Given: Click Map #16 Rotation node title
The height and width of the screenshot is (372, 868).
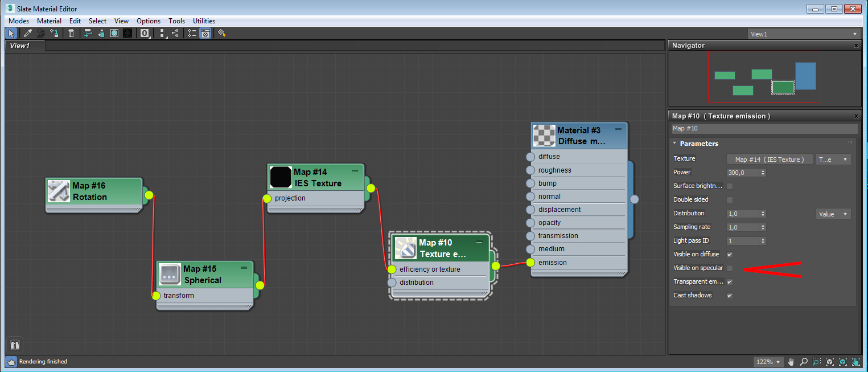Looking at the screenshot, I should [x=89, y=191].
